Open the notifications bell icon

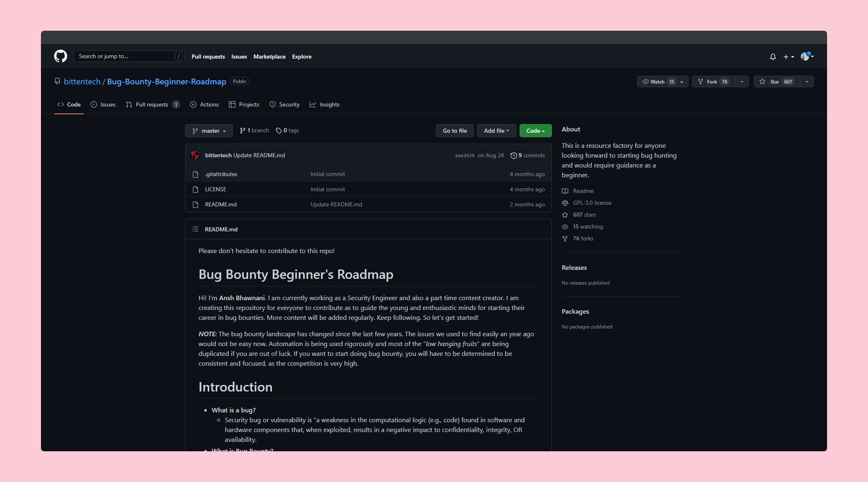[x=773, y=57]
